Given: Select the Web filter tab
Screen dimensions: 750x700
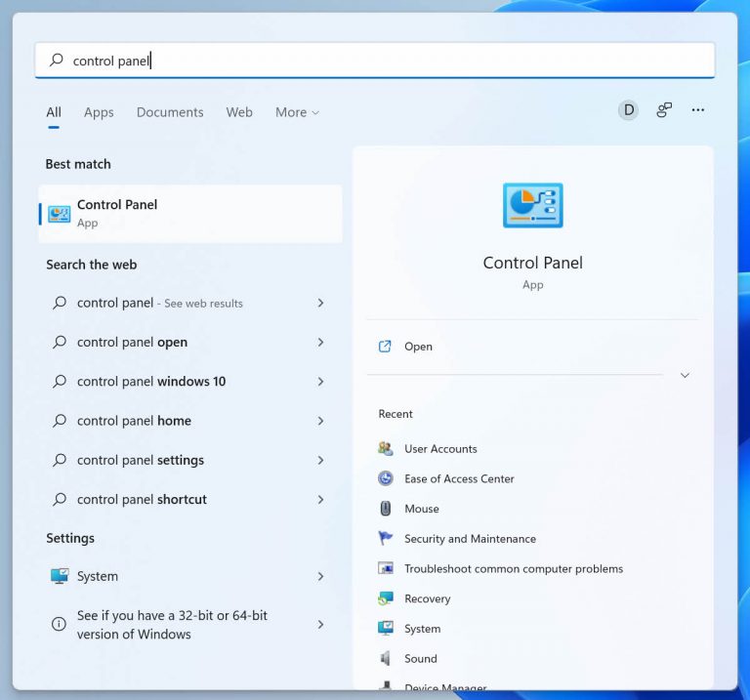Looking at the screenshot, I should point(239,112).
